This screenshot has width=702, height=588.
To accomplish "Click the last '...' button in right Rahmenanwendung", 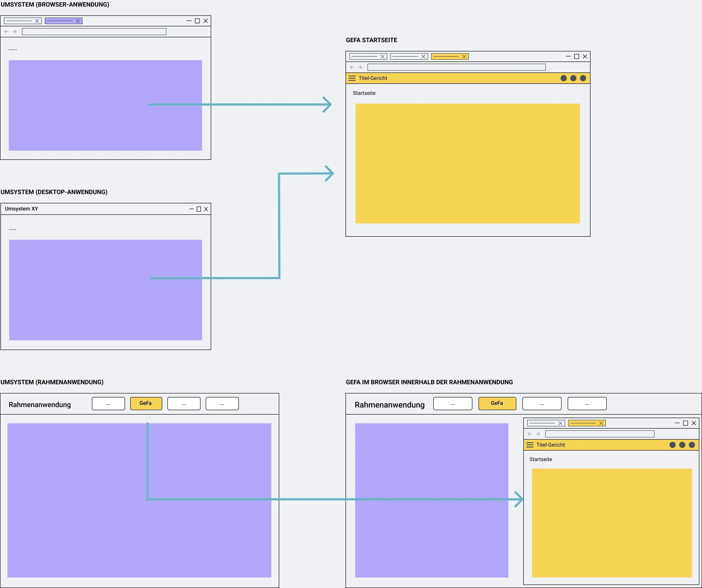I will pyautogui.click(x=587, y=404).
